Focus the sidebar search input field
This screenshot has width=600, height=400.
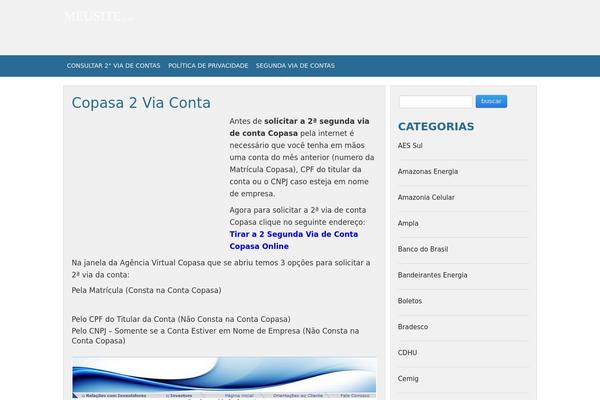pos(435,101)
